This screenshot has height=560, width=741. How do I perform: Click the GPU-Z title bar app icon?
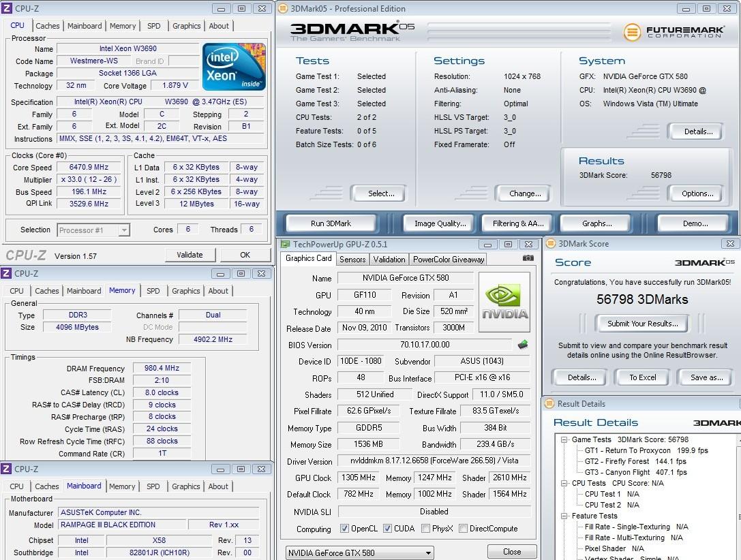click(x=285, y=244)
